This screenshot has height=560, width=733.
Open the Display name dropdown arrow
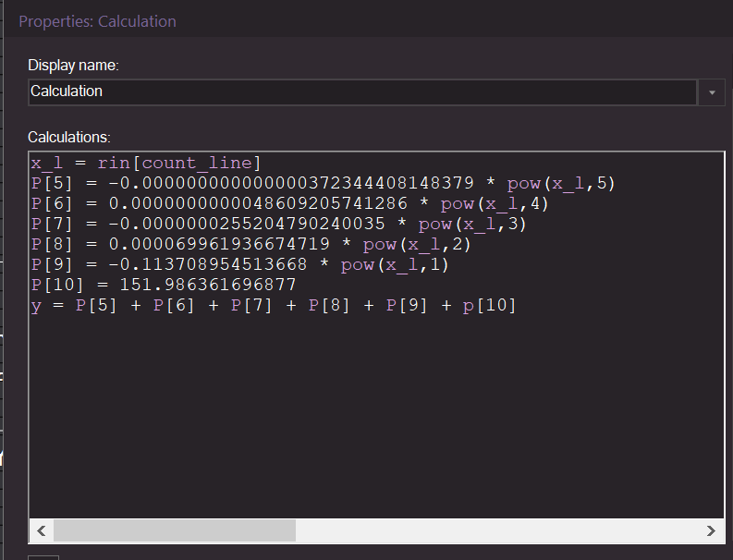click(x=711, y=92)
